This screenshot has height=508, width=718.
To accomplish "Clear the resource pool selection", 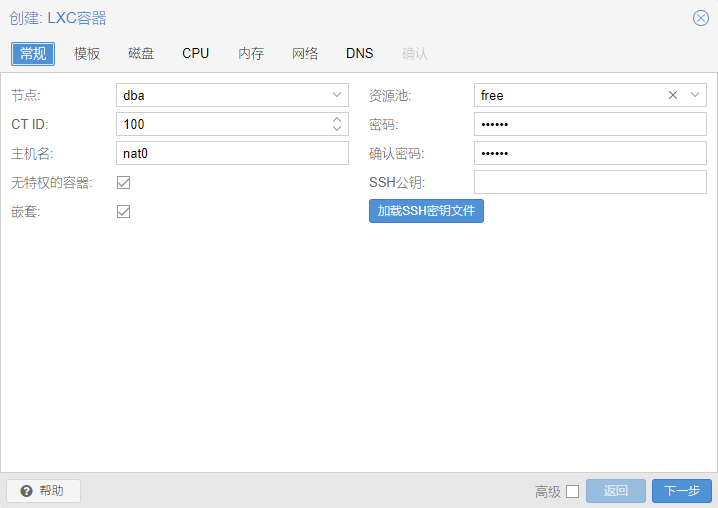I will click(673, 95).
